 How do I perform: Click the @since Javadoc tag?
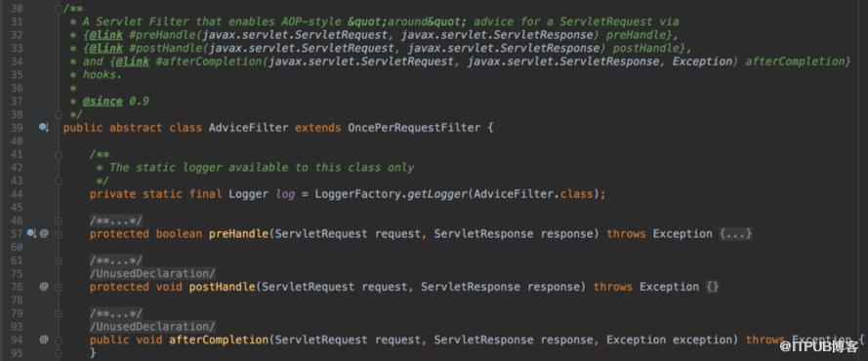coord(103,101)
